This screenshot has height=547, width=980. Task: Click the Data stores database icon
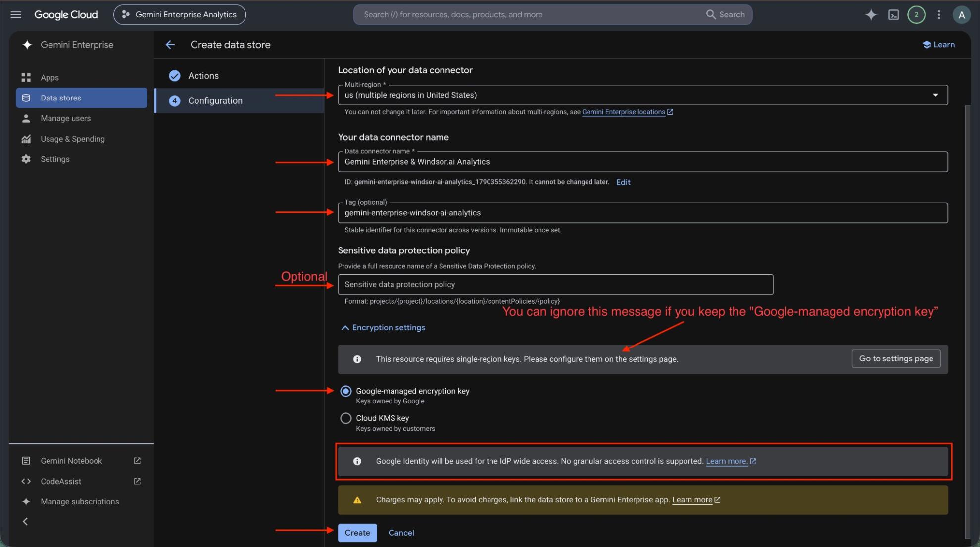26,98
